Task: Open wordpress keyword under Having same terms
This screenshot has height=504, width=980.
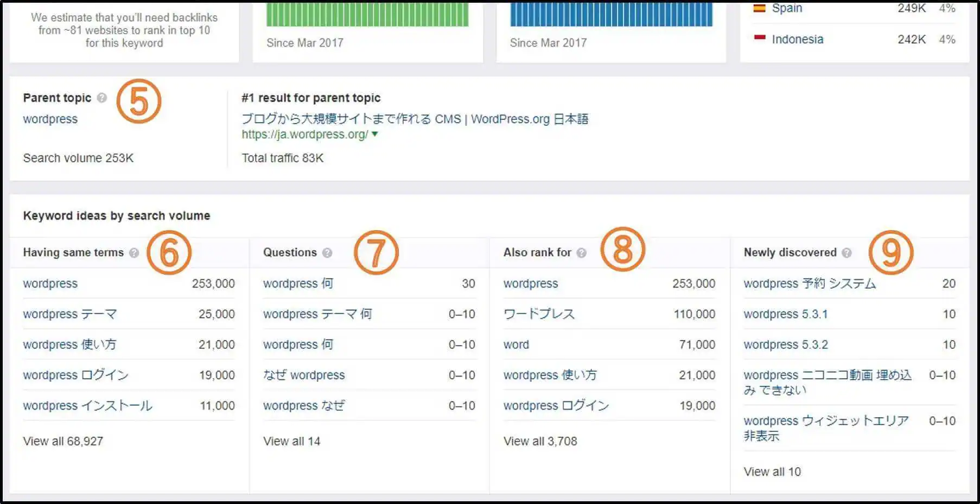Action: 50,284
